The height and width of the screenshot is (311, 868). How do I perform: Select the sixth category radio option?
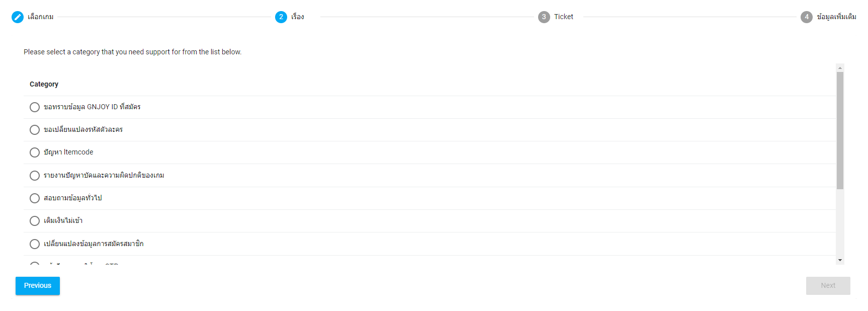click(x=35, y=221)
